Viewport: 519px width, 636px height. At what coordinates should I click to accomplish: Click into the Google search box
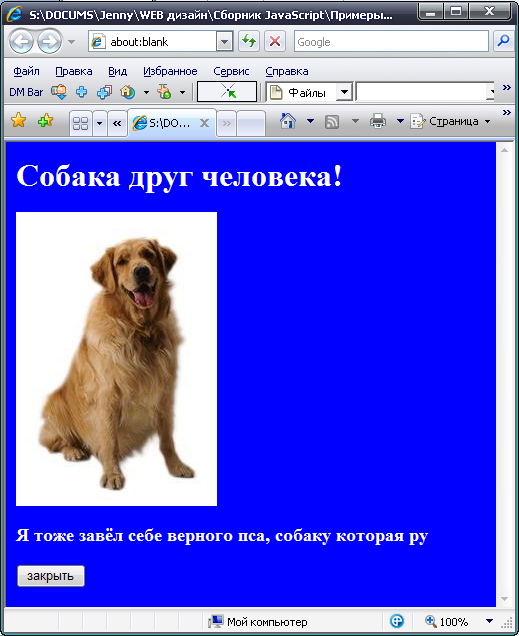(x=391, y=42)
